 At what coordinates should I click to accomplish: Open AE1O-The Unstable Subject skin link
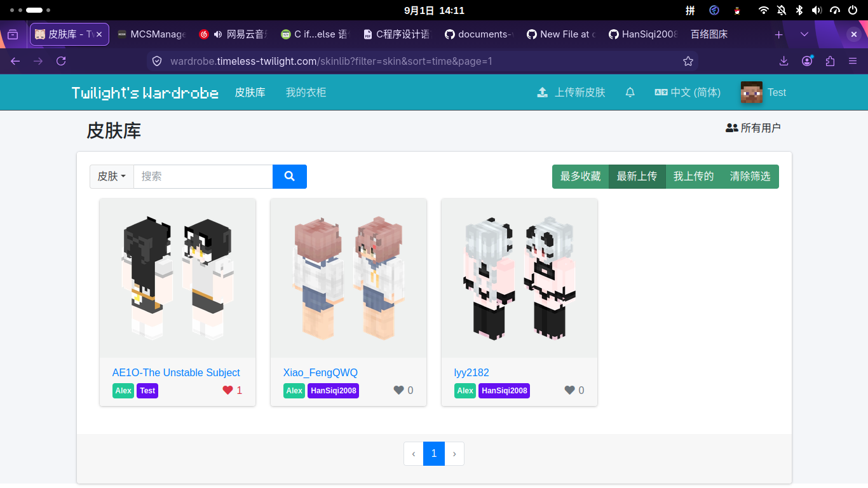[x=176, y=373]
